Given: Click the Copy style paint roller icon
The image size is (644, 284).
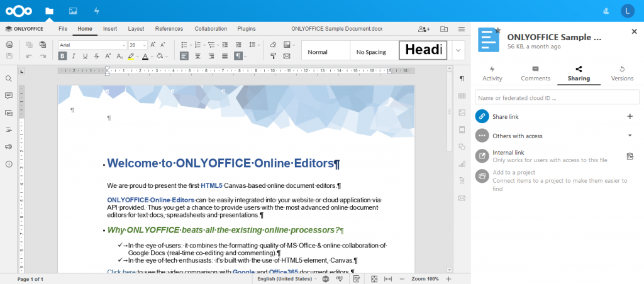Looking at the screenshot, I should pyautogui.click(x=273, y=56).
